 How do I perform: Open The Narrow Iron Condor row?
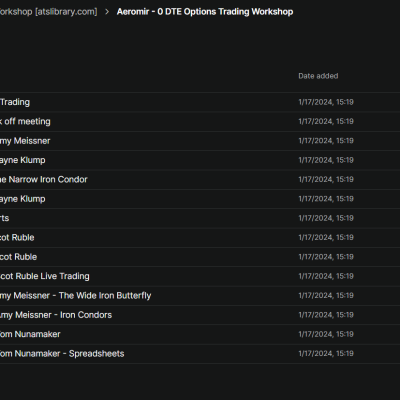point(200,179)
